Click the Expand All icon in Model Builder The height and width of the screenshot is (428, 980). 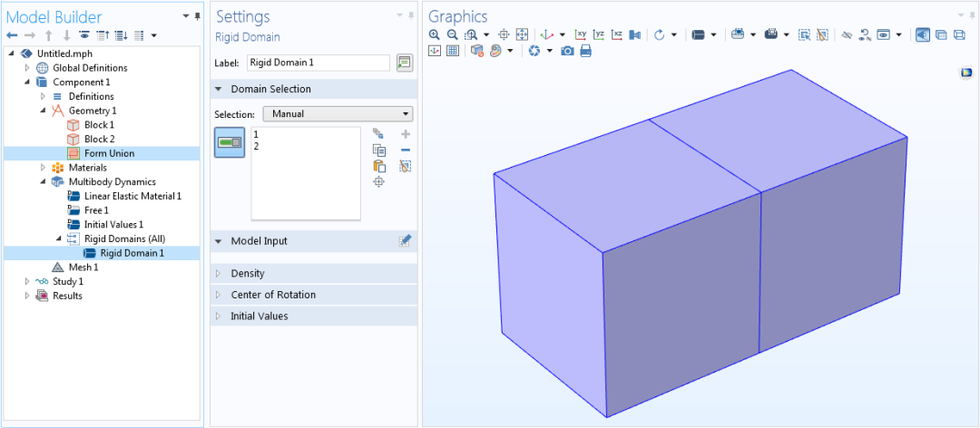(x=122, y=35)
